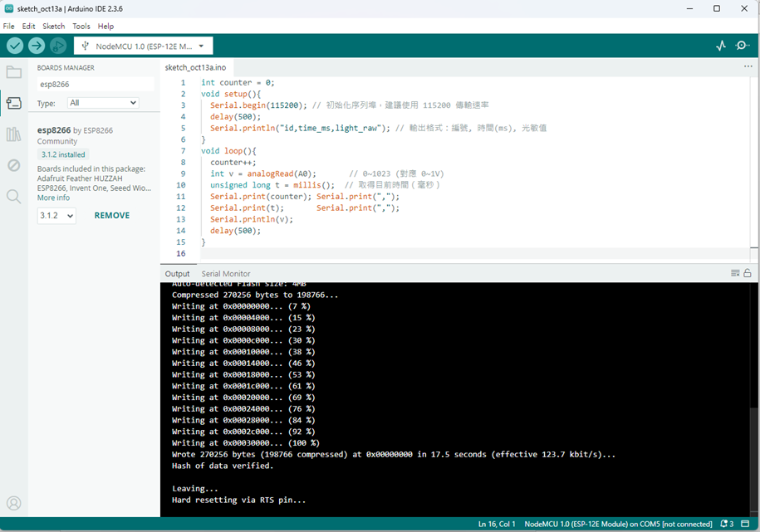This screenshot has height=532, width=760.
Task: Click the Upload arrow button
Action: [x=37, y=46]
